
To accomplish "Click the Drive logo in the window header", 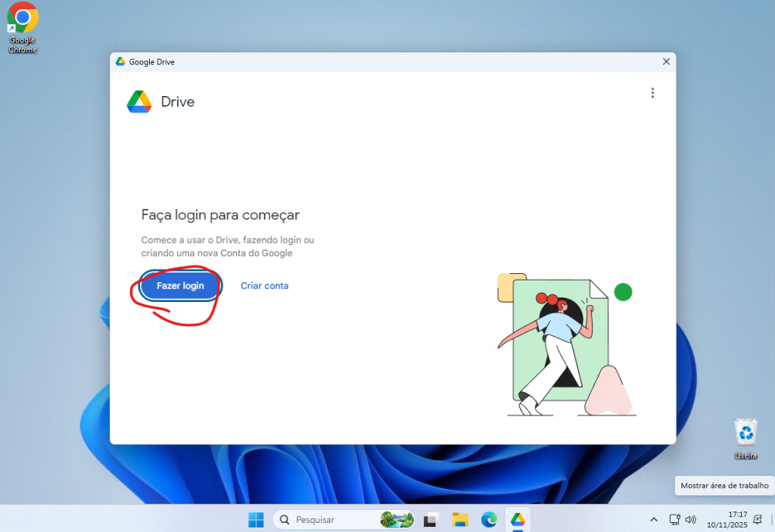I will coord(139,101).
